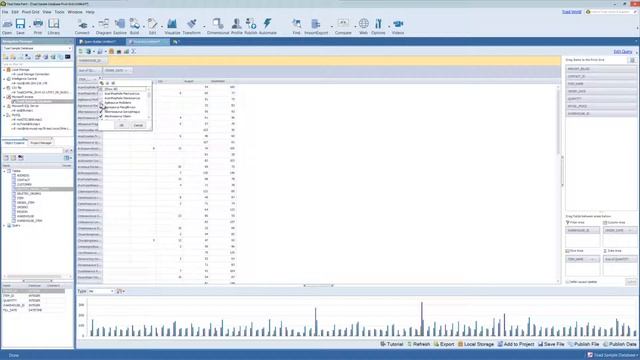Open the Help menu
The width and height of the screenshot is (640, 360).
90,12
